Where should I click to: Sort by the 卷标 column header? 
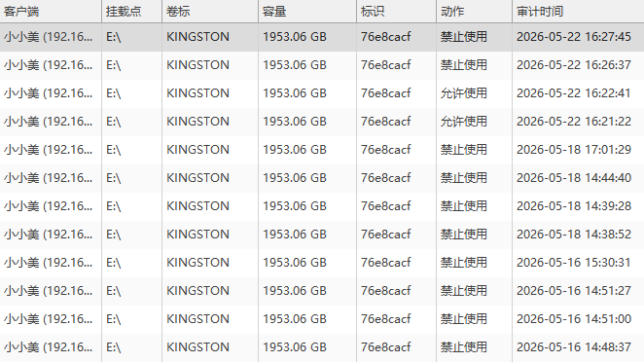(210, 11)
